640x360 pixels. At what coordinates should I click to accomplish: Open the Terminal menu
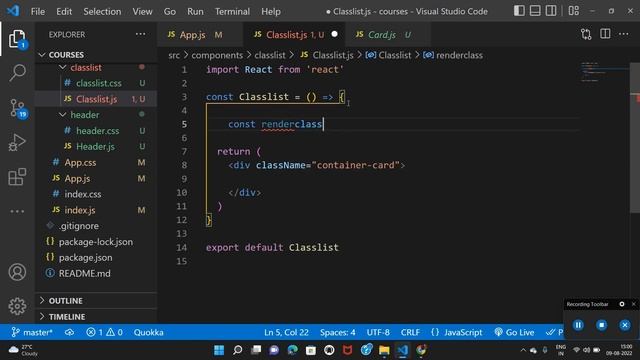[x=232, y=11]
